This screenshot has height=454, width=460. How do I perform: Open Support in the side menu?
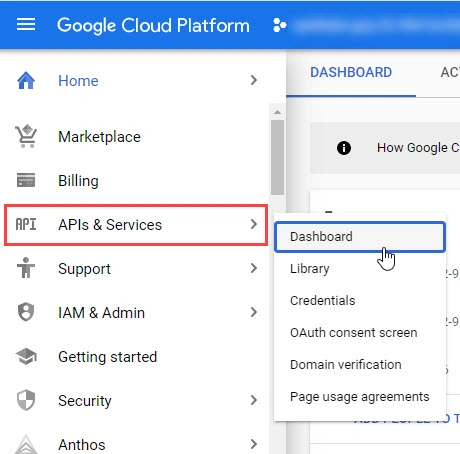click(84, 269)
